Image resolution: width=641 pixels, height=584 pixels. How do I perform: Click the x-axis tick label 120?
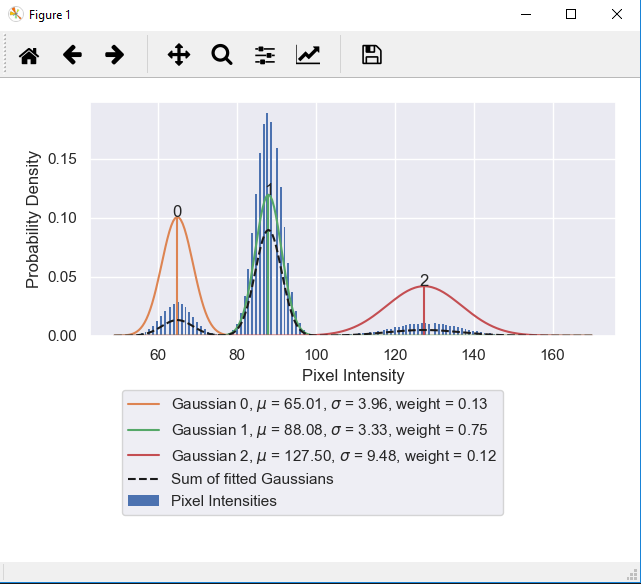click(395, 355)
